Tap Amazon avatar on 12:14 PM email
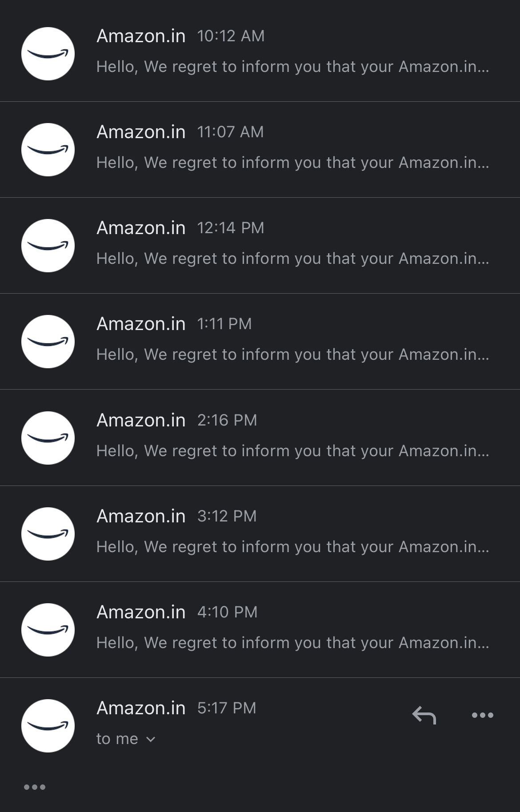Screen dimensions: 520x812 pyautogui.click(x=48, y=246)
